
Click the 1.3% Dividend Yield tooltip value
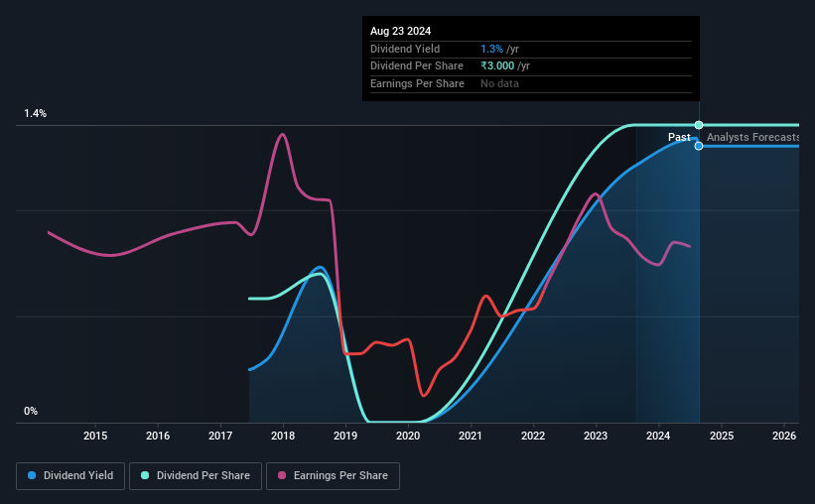point(491,49)
